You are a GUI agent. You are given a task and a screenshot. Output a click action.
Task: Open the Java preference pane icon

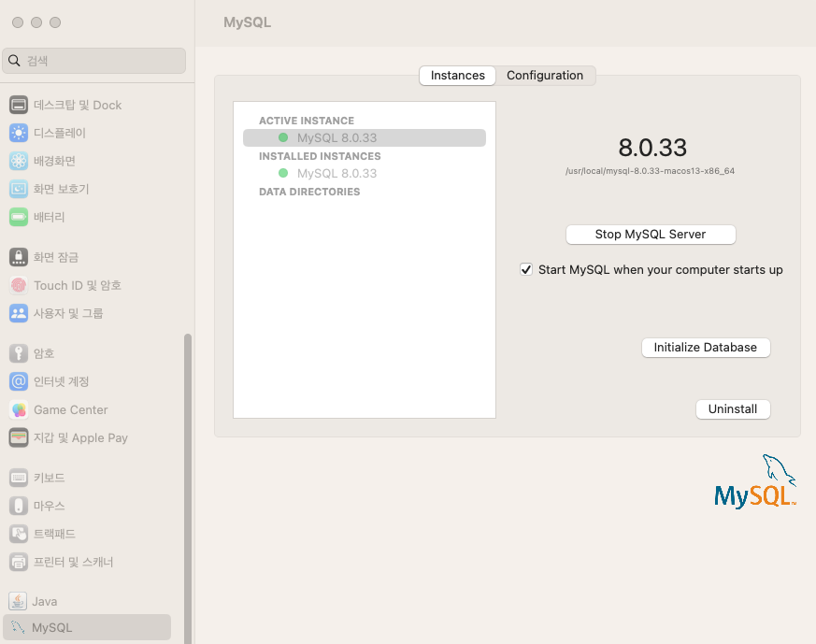(x=18, y=601)
